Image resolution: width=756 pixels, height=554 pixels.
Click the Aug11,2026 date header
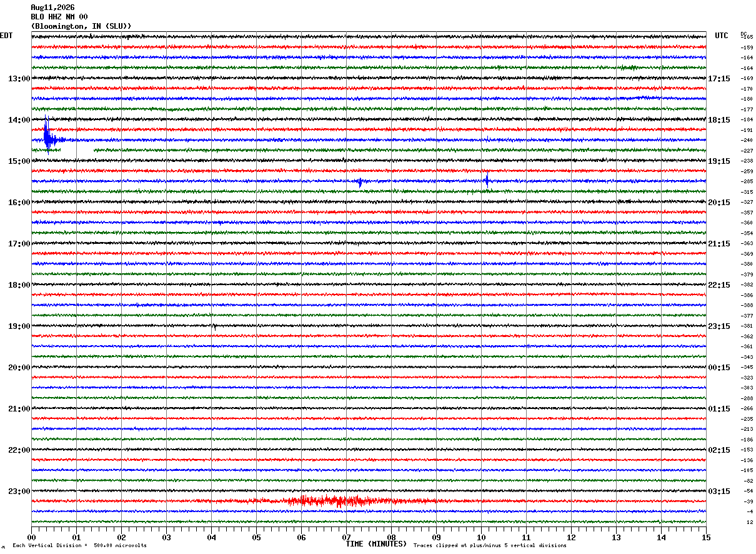pos(52,8)
